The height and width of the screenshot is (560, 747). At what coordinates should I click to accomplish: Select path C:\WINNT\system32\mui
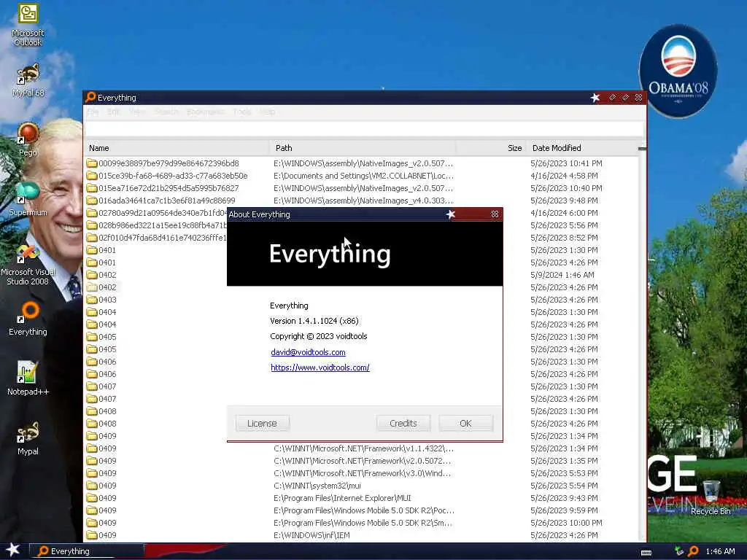click(317, 486)
